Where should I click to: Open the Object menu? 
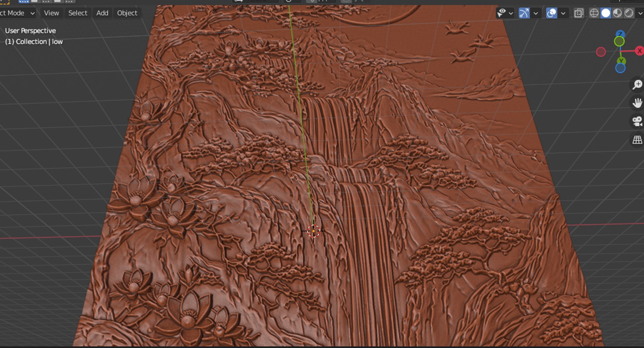[127, 13]
